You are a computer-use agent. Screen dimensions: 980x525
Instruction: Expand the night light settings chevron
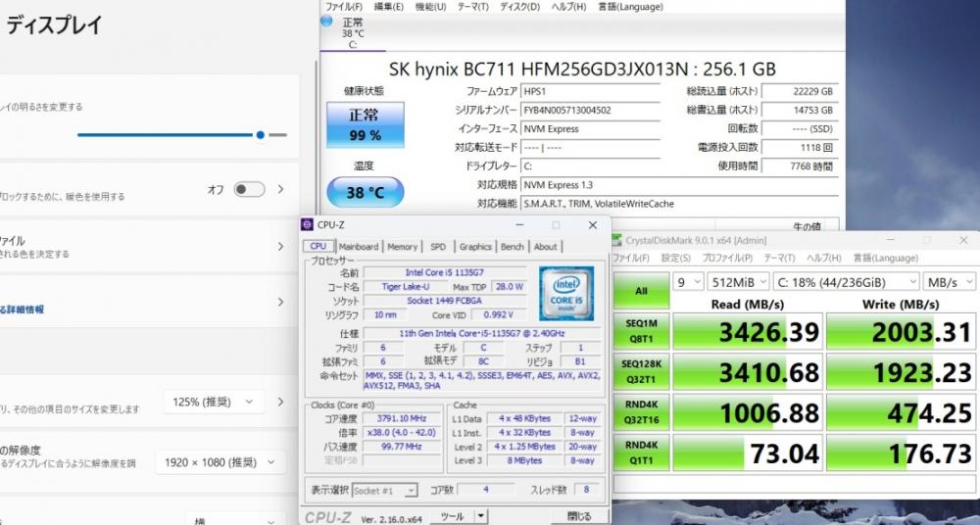point(281,189)
